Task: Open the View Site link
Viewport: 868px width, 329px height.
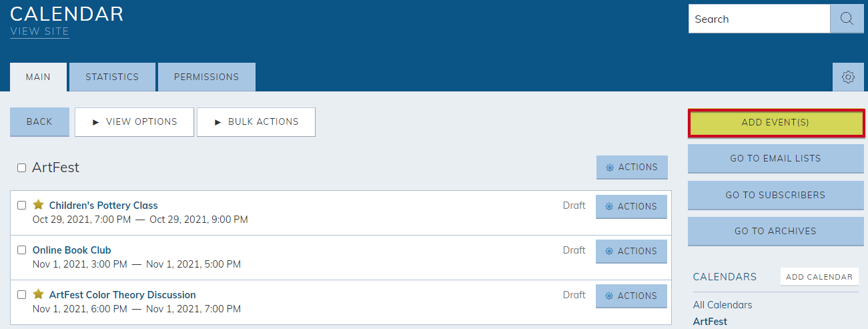Action: pos(39,31)
